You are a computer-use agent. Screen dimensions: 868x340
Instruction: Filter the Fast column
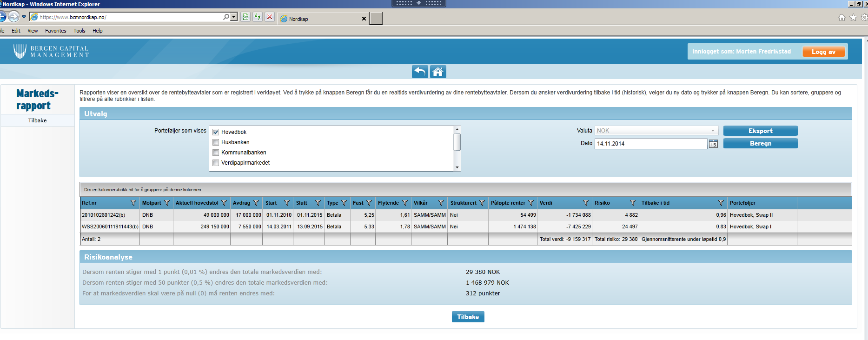click(x=369, y=203)
